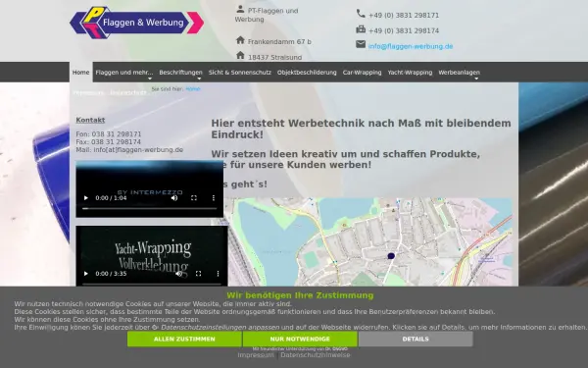This screenshot has height=368, width=588.
Task: Expand the Flaggen und mehr... submenu arrow
Action: [x=150, y=79]
